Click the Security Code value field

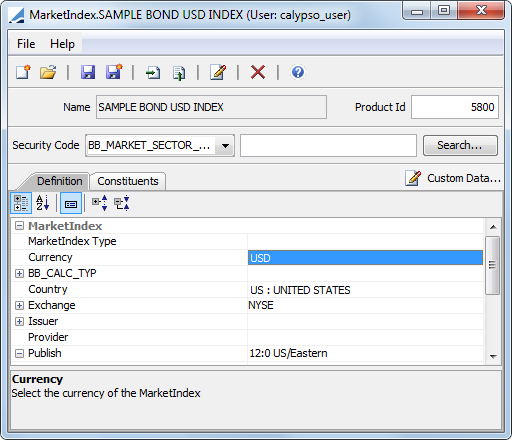(328, 145)
